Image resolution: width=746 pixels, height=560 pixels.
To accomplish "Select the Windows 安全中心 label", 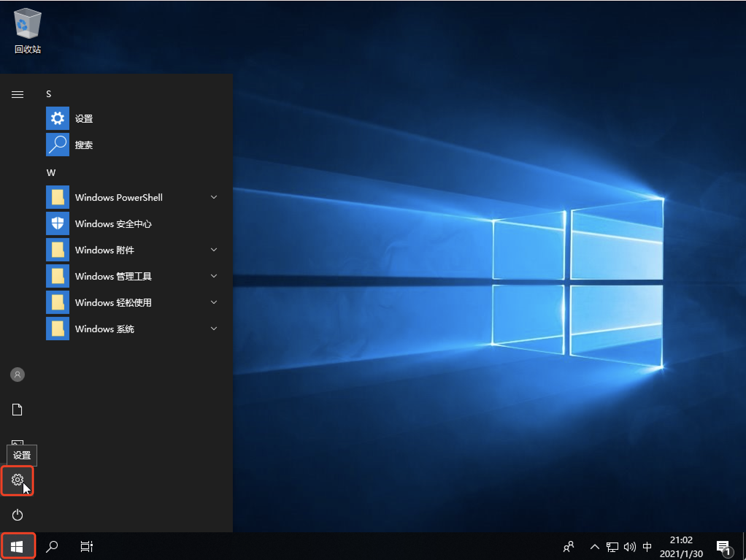I will (x=113, y=224).
